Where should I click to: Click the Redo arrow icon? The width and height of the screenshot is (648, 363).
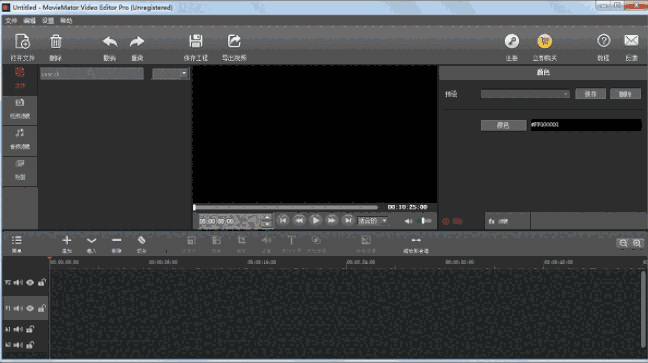click(137, 41)
